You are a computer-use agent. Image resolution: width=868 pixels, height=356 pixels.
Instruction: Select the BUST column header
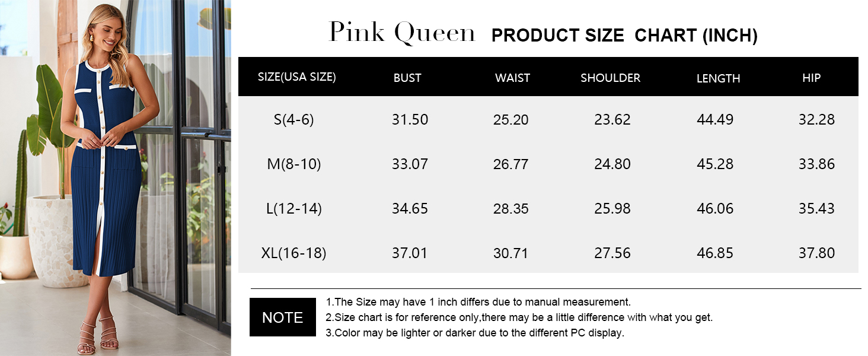pos(407,78)
